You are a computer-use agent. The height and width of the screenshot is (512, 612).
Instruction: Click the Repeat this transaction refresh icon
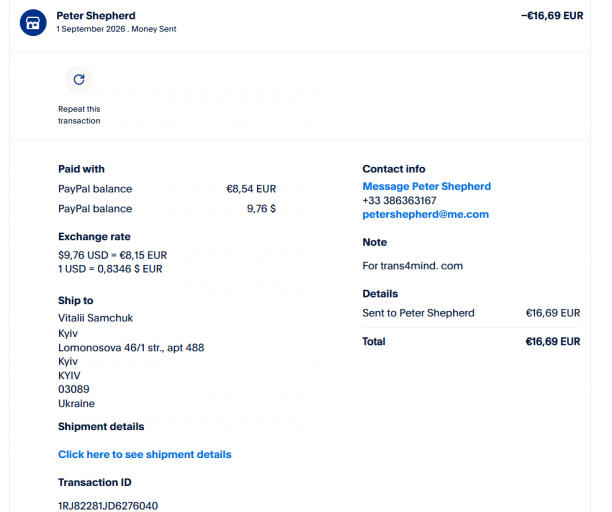coord(79,80)
